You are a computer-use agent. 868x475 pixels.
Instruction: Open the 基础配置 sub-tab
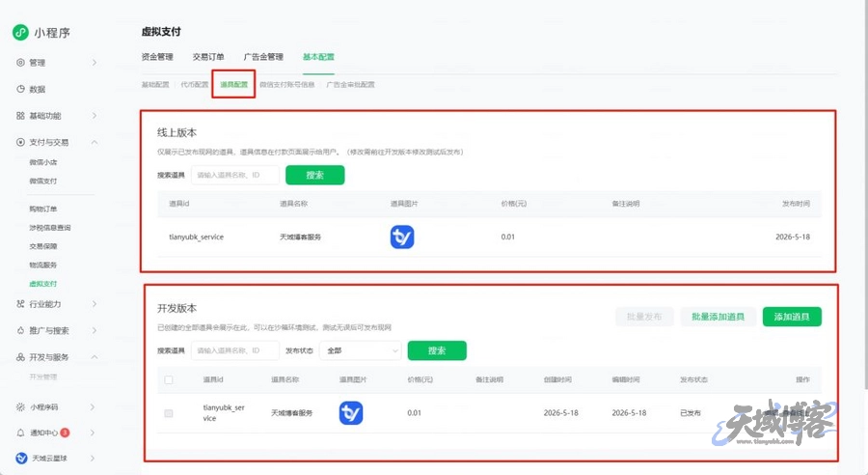pos(155,84)
